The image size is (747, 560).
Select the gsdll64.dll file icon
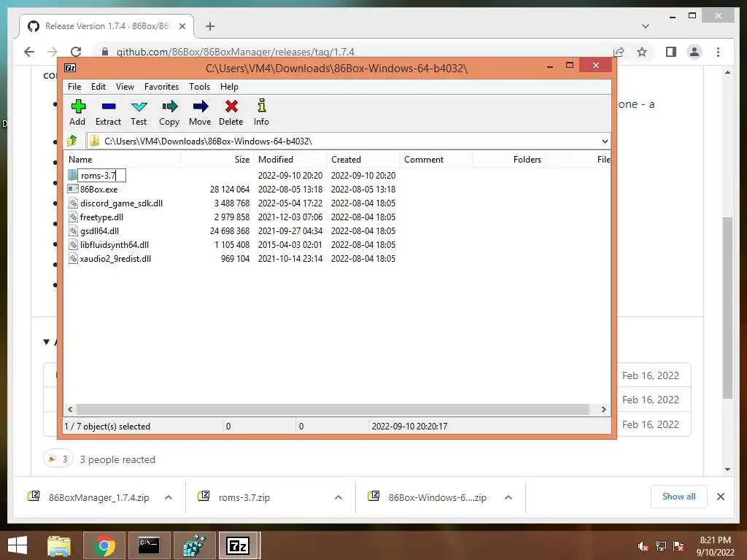73,230
